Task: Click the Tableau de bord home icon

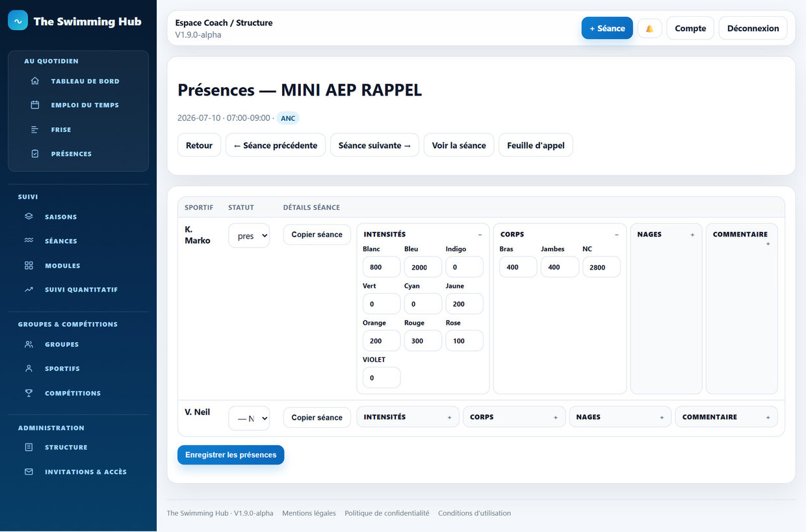Action: coord(35,81)
